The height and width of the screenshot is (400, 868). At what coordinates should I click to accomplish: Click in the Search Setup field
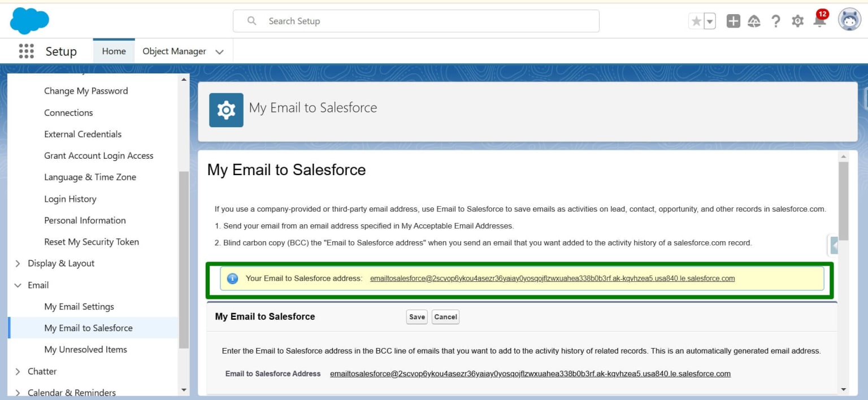click(416, 21)
